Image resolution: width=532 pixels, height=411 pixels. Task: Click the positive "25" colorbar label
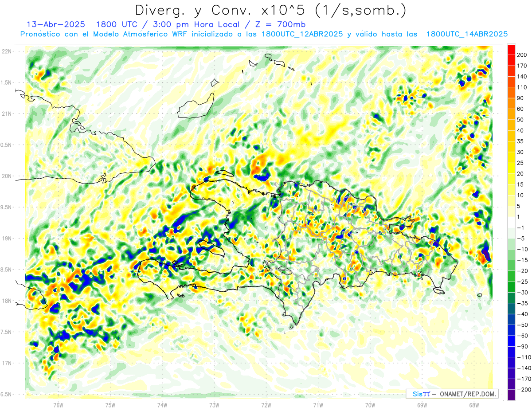pos(520,163)
